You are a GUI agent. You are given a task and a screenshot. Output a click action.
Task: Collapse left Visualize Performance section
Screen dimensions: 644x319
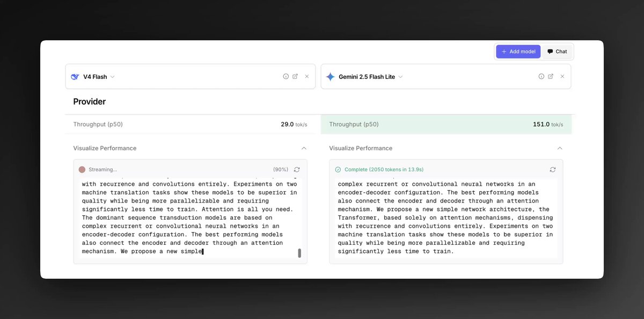coord(304,148)
